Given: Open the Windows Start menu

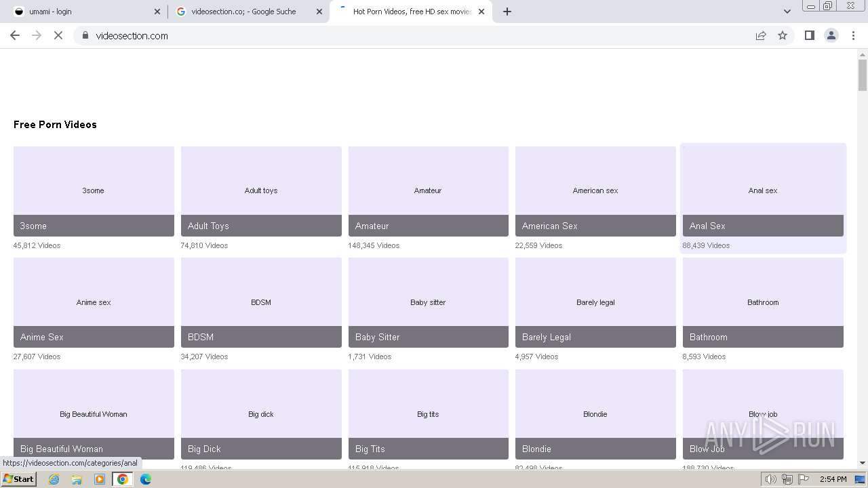Looking at the screenshot, I should point(18,479).
